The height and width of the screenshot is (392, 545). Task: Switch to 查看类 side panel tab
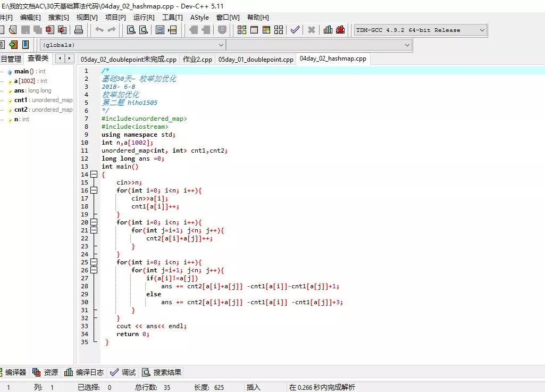38,58
